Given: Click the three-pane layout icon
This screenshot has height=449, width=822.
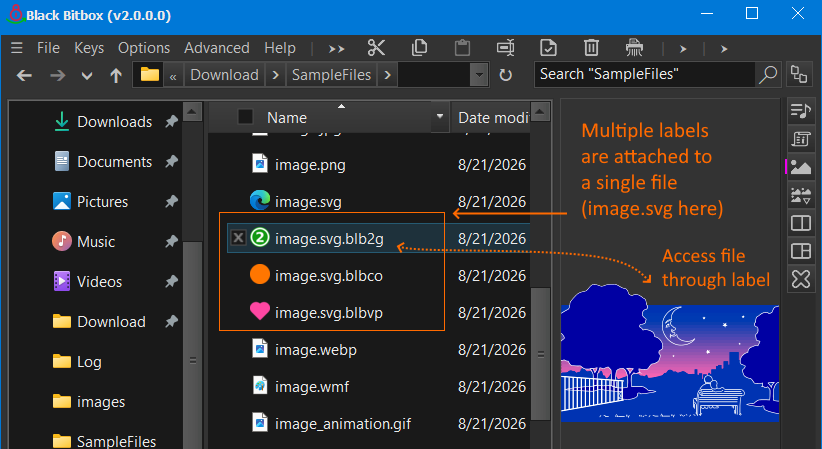Looking at the screenshot, I should coord(801,251).
